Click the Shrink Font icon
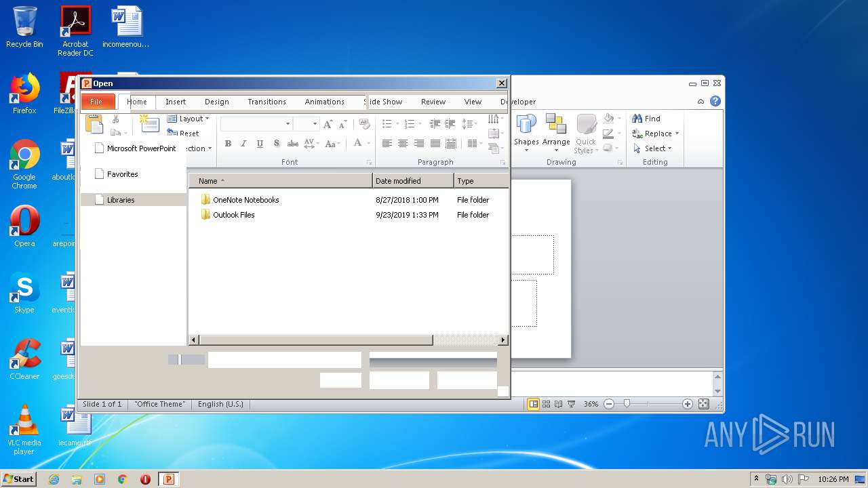 point(343,124)
